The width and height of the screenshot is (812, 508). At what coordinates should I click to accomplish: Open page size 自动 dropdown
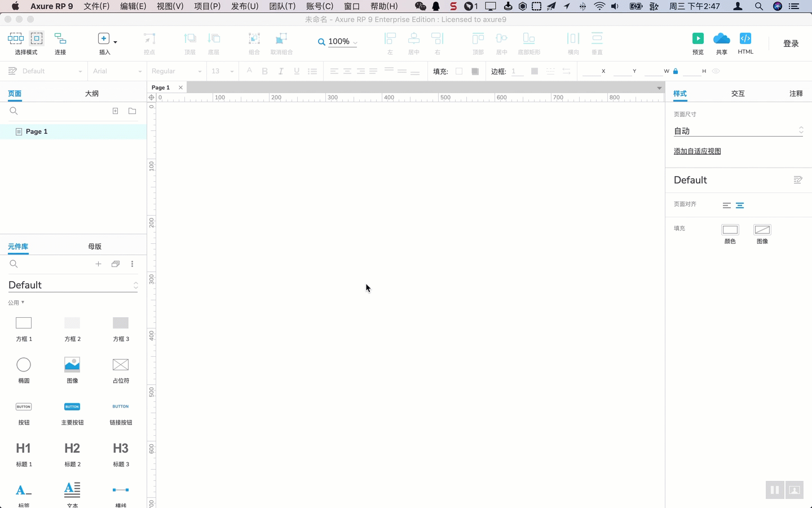[x=738, y=131]
